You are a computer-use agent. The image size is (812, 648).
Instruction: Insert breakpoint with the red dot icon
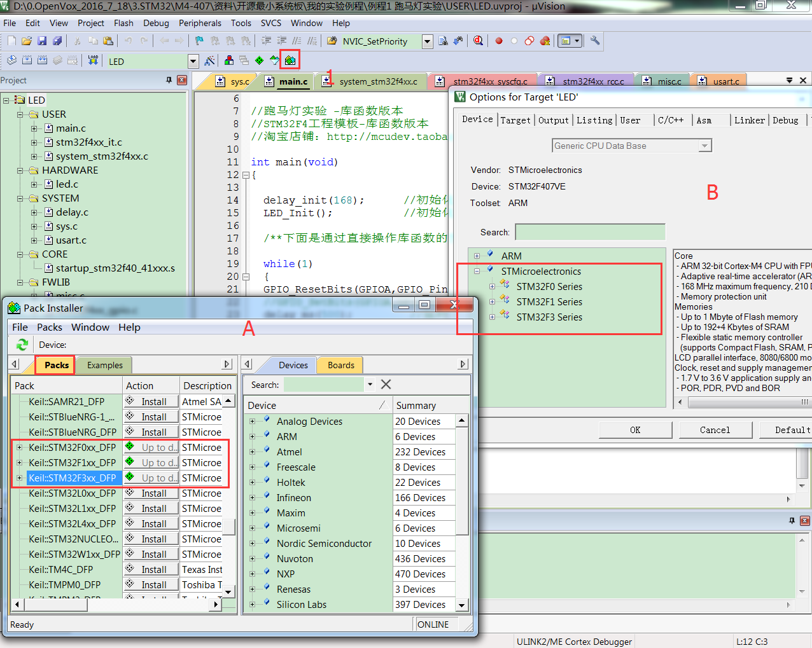pos(499,41)
